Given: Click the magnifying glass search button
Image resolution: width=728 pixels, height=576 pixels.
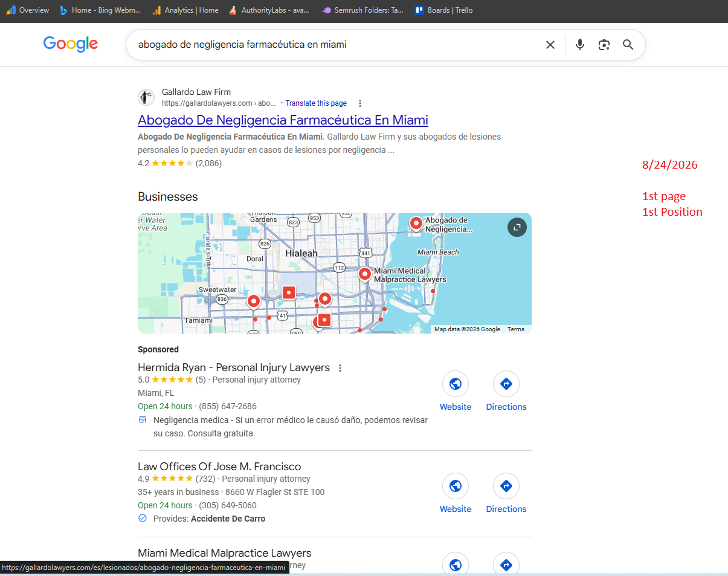Looking at the screenshot, I should [x=628, y=45].
